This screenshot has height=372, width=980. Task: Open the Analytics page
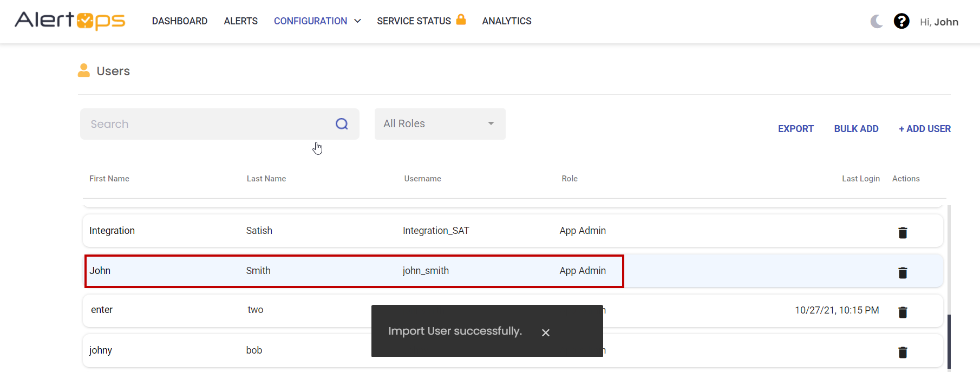point(507,21)
